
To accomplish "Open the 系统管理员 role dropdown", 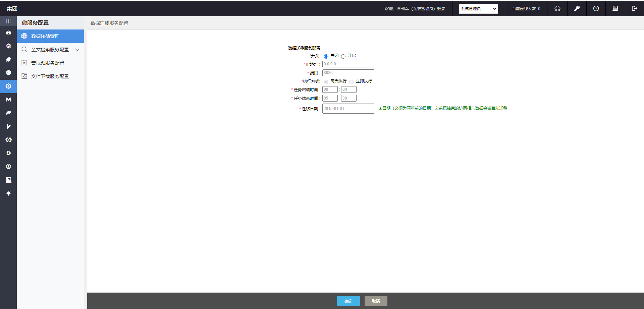I will (478, 9).
